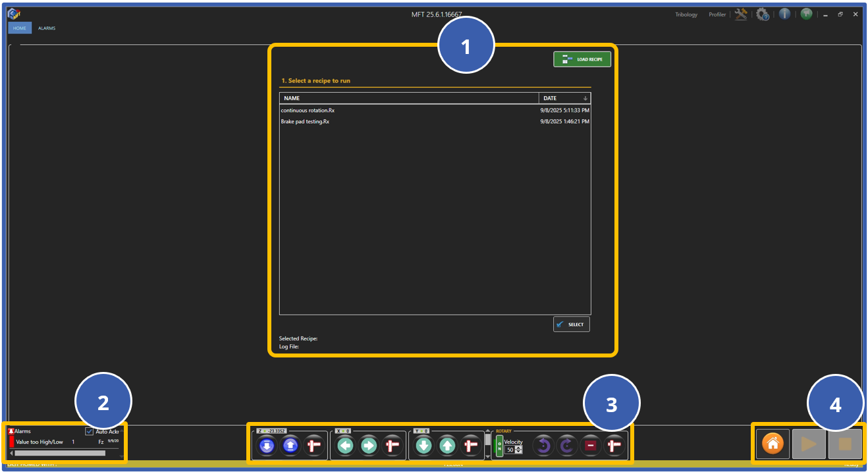Jog X axis right with teal arrow
The image size is (868, 472).
pos(368,446)
